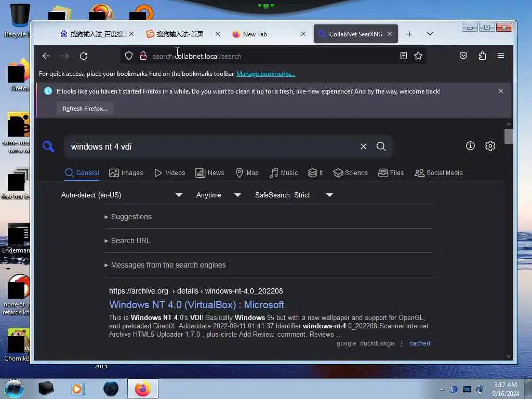Open Windows NT 4.0 (VirtualBox) result
Image resolution: width=532 pixels, height=399 pixels.
(196, 304)
